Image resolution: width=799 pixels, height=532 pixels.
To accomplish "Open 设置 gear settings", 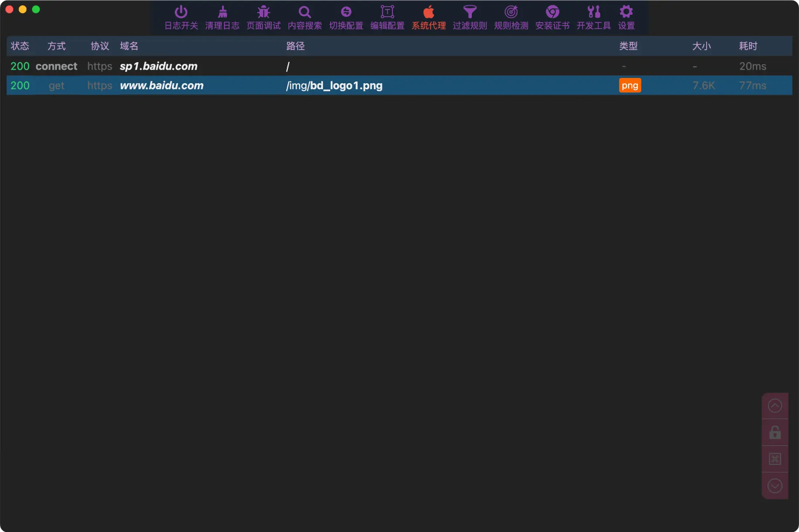I will [x=626, y=12].
